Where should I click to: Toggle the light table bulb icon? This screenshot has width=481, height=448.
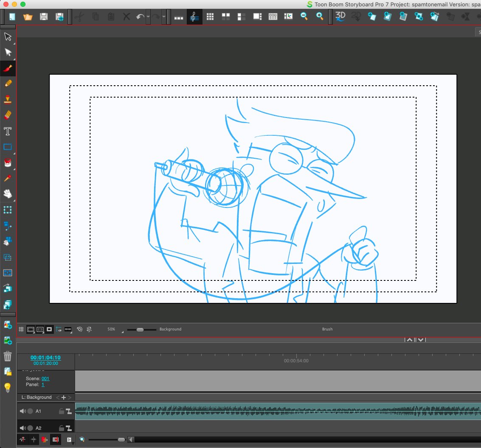pos(8,388)
